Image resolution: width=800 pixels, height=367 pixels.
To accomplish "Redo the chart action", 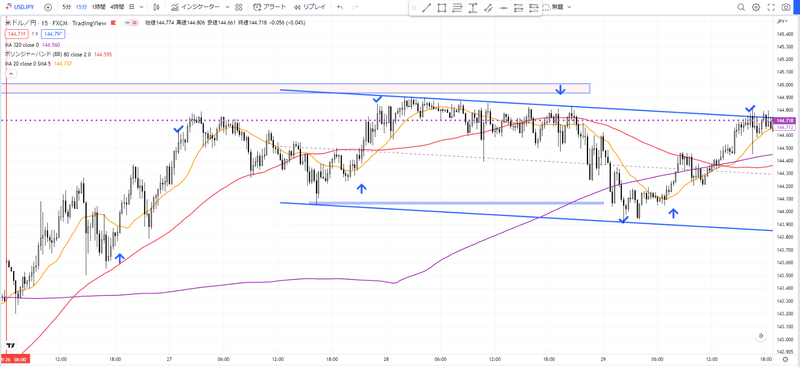I will tap(356, 7).
